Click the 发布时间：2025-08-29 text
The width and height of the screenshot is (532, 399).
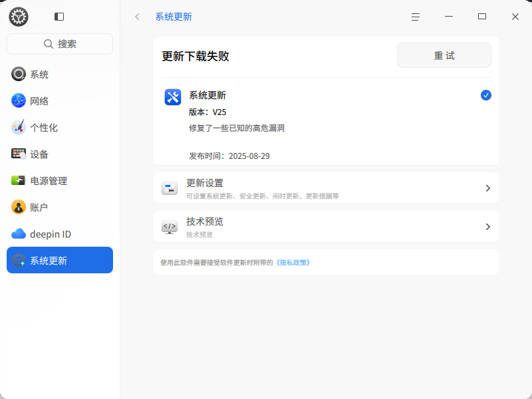(x=229, y=156)
